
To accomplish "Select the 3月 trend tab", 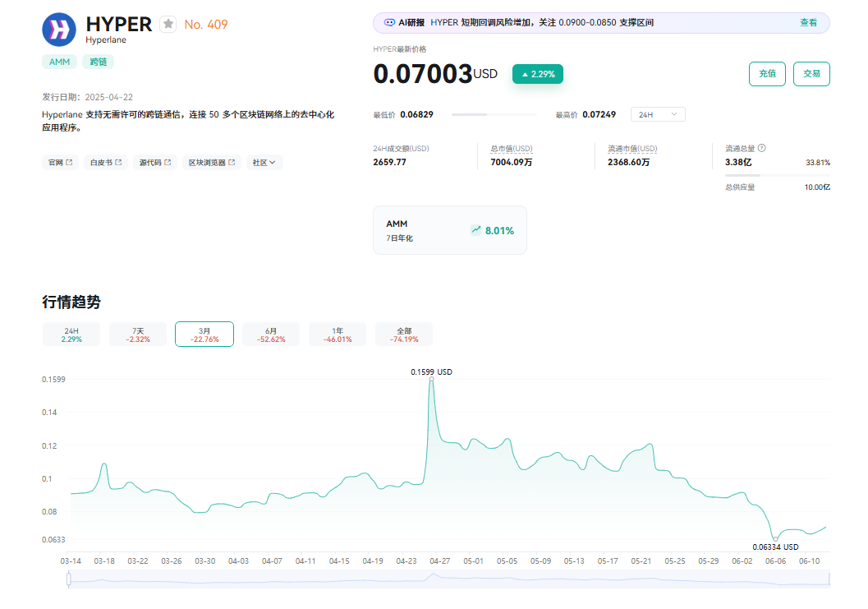I will pos(204,334).
